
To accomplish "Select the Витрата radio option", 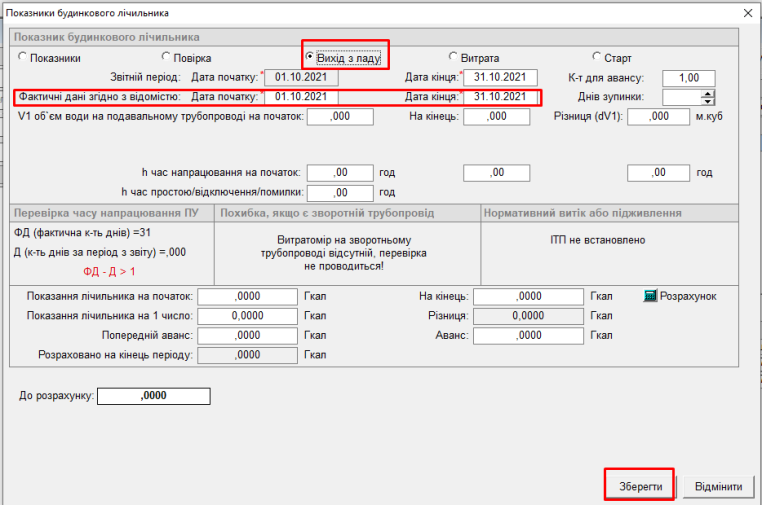I will pos(453,58).
